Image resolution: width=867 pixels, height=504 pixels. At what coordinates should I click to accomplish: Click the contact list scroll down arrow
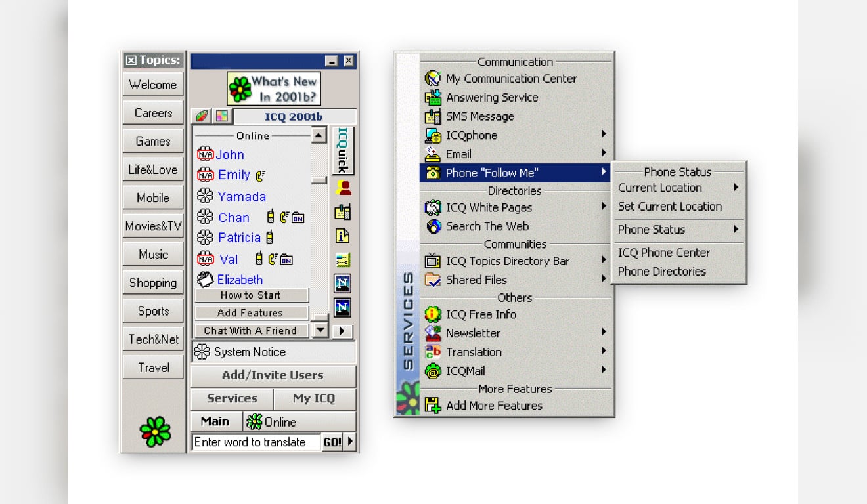[x=319, y=330]
